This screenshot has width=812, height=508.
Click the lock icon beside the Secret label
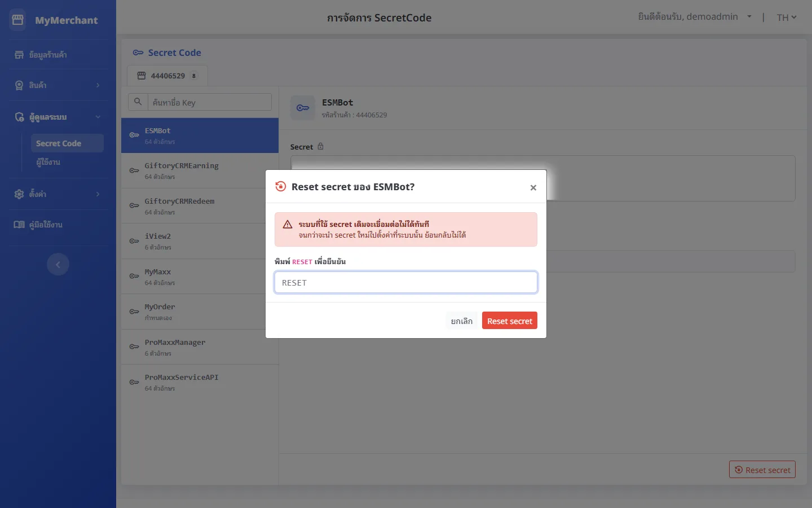(320, 146)
